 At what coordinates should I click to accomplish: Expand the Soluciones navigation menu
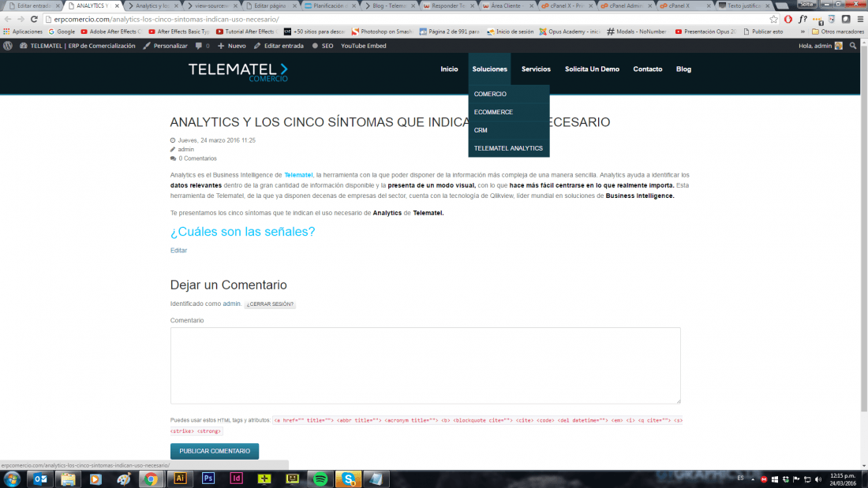tap(489, 69)
